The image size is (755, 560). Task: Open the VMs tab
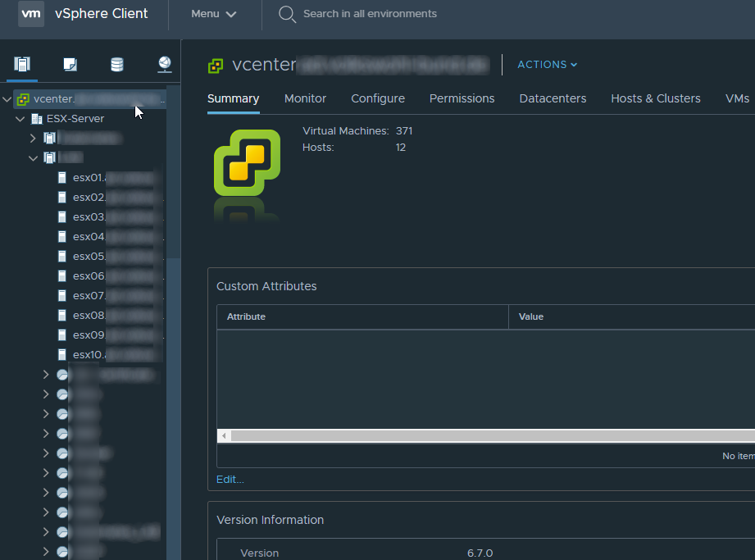point(737,98)
